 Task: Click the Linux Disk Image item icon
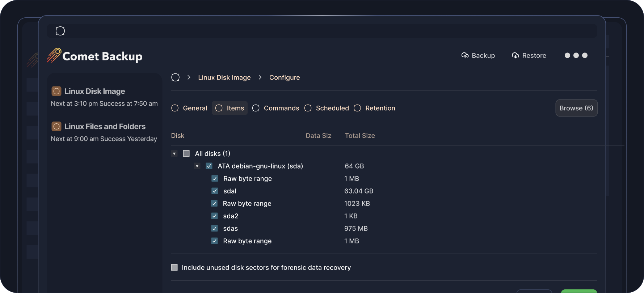click(56, 91)
